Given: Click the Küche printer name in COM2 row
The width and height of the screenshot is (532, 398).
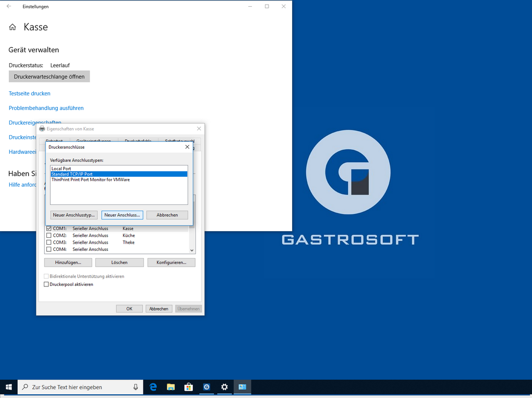Looking at the screenshot, I should coord(129,235).
